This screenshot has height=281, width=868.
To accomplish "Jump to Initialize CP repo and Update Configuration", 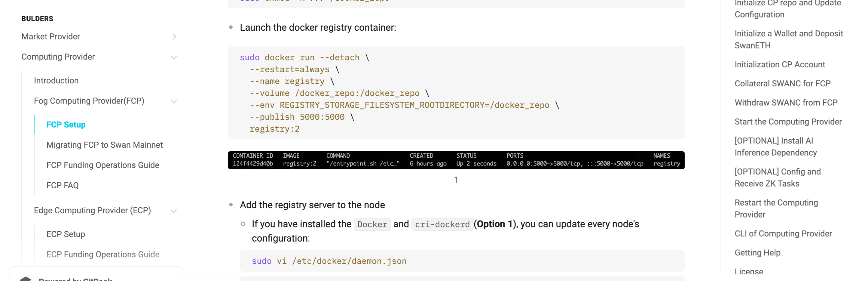I will coord(788,9).
